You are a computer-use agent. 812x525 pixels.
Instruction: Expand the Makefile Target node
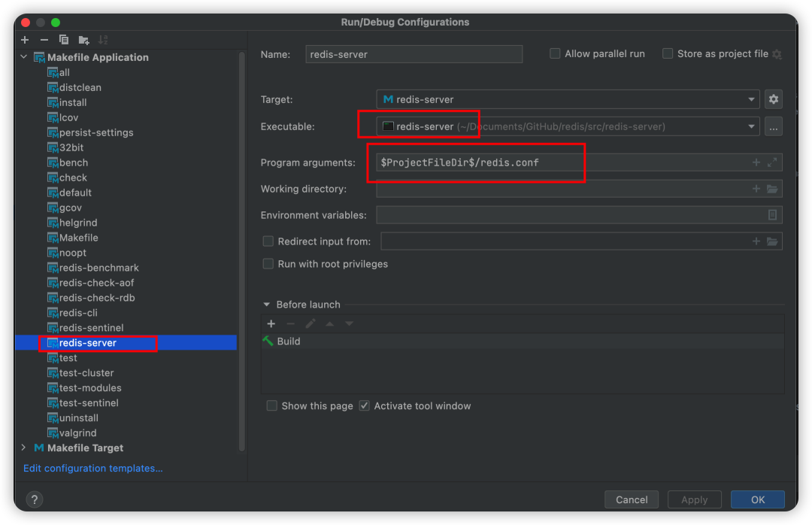[x=23, y=448]
